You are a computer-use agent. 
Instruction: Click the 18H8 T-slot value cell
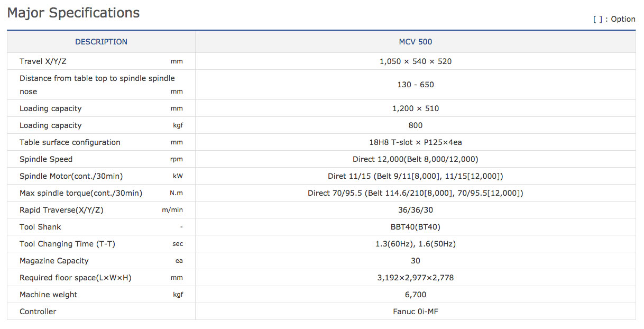415,142
